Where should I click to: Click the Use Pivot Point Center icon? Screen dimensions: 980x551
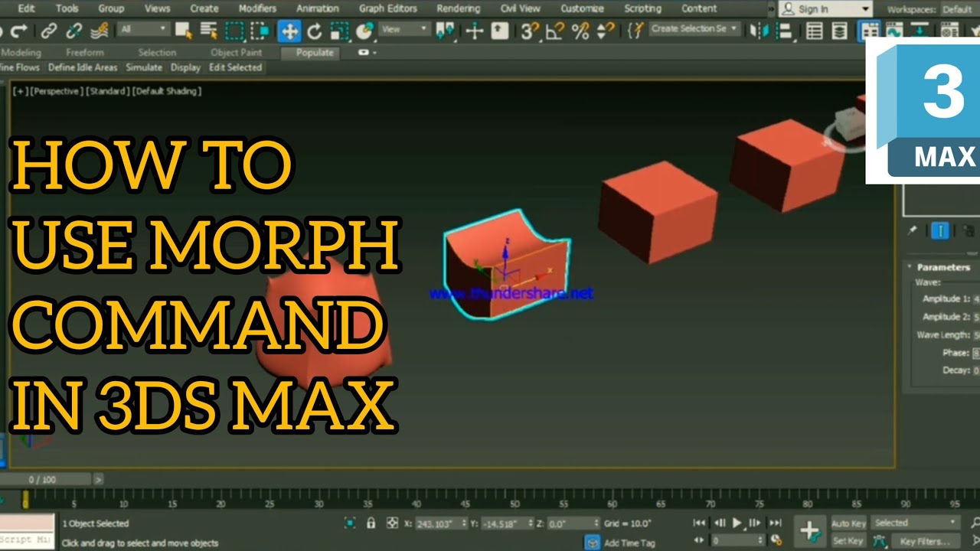click(x=444, y=31)
